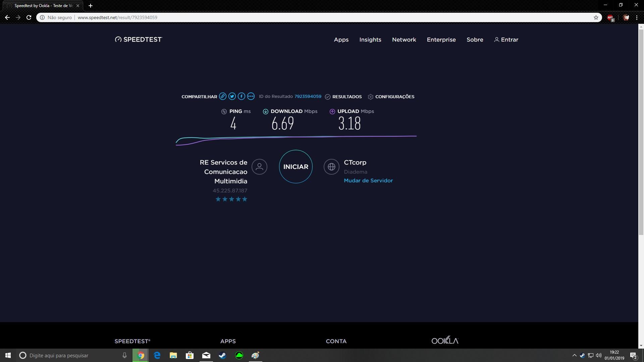
Task: Open the Windows Start menu
Action: pyautogui.click(x=8, y=355)
